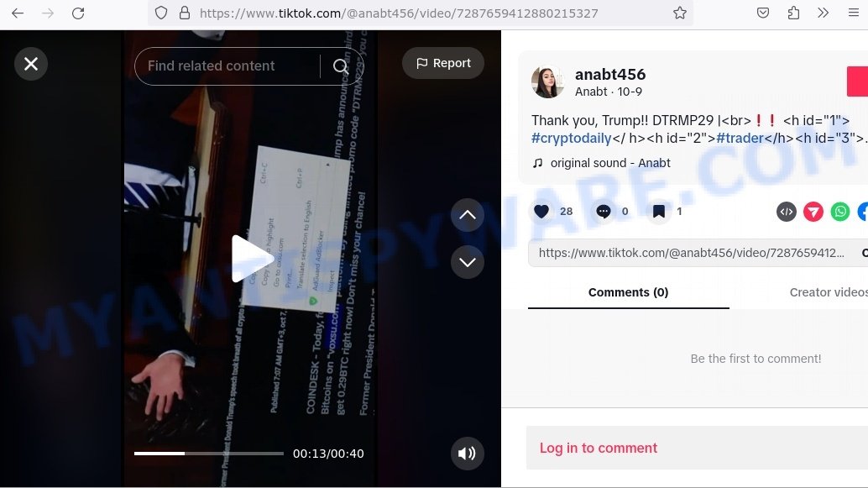Image resolution: width=868 pixels, height=488 pixels.
Task: Click the address bar URL
Action: coord(399,13)
